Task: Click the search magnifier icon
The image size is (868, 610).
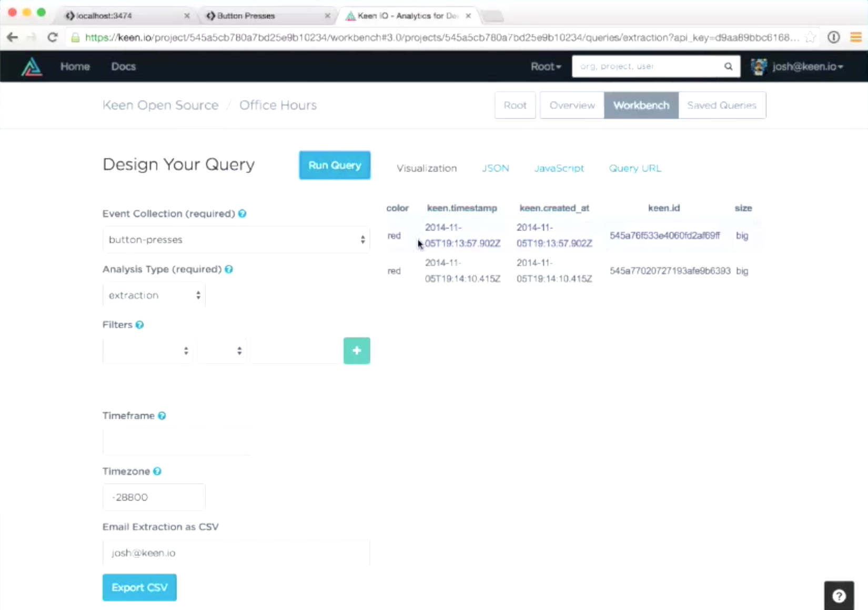Action: point(728,66)
